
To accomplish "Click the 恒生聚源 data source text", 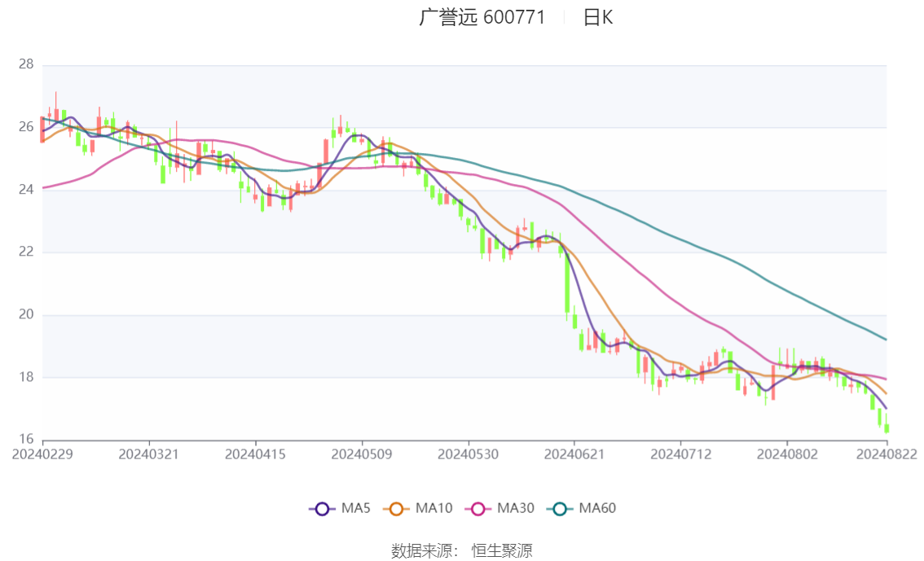I will (x=502, y=551).
